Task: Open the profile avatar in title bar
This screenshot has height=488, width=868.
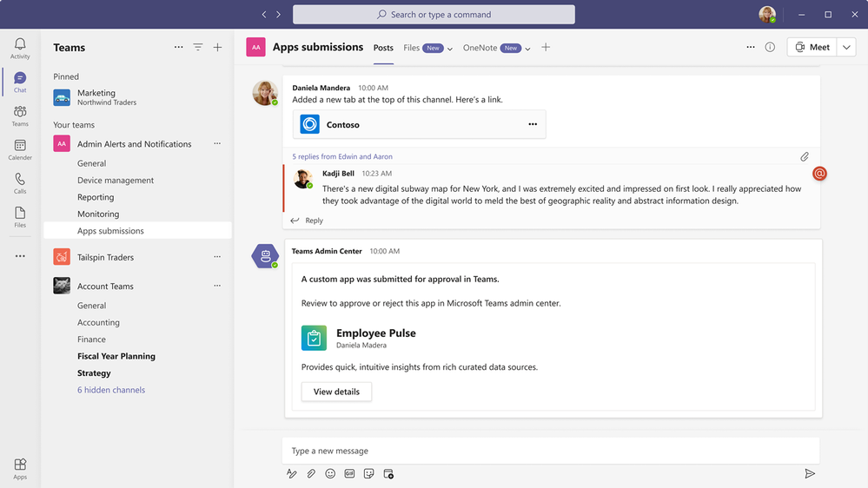Action: point(766,15)
